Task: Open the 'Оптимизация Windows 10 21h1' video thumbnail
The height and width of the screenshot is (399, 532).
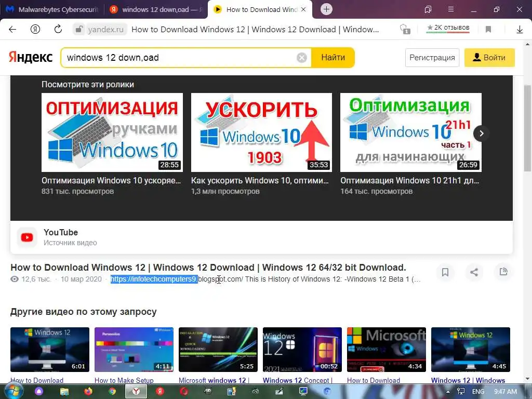Action: coord(410,132)
